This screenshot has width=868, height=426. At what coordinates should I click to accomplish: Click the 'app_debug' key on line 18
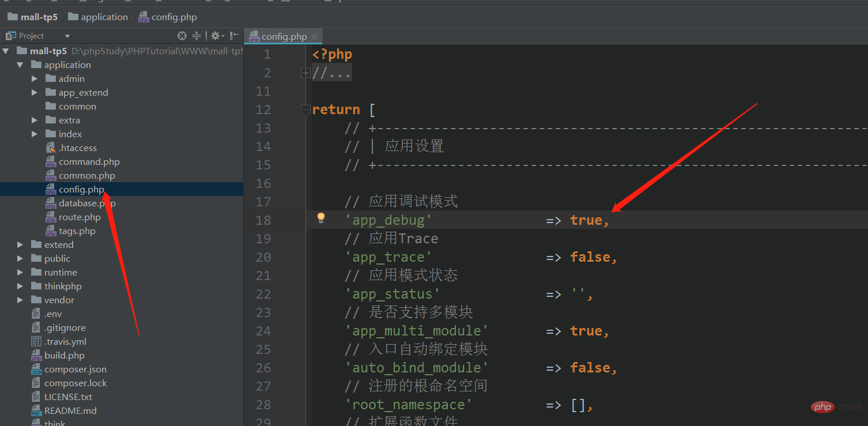point(388,220)
